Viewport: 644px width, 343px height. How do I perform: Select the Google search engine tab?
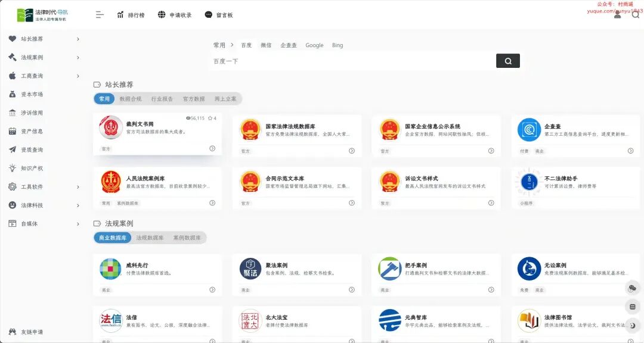pos(315,45)
